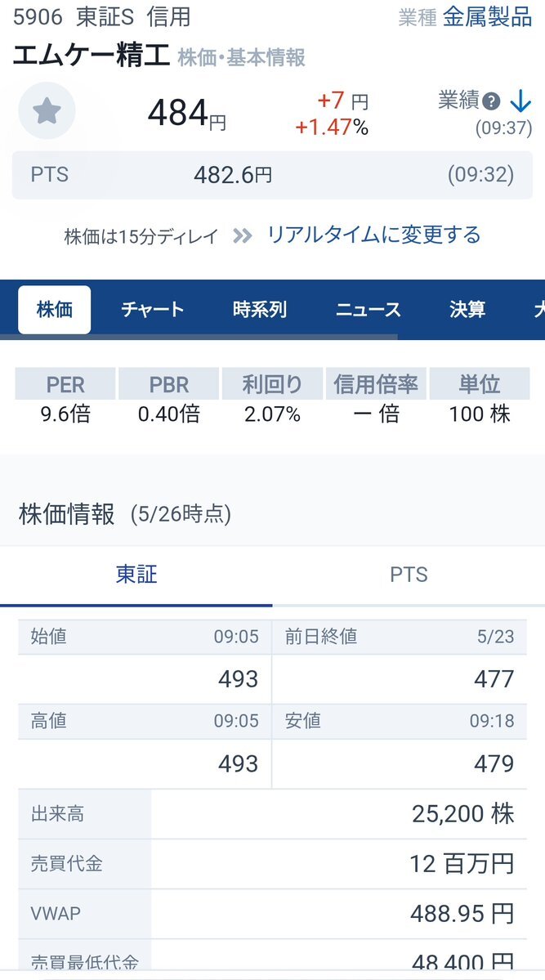Click the PTS 482.6円 quote row

pyautogui.click(x=273, y=175)
